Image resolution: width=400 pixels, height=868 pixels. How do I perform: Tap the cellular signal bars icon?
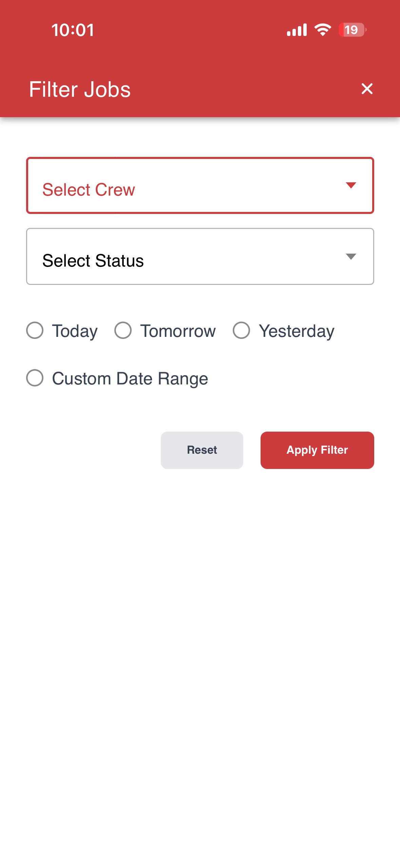tap(297, 30)
